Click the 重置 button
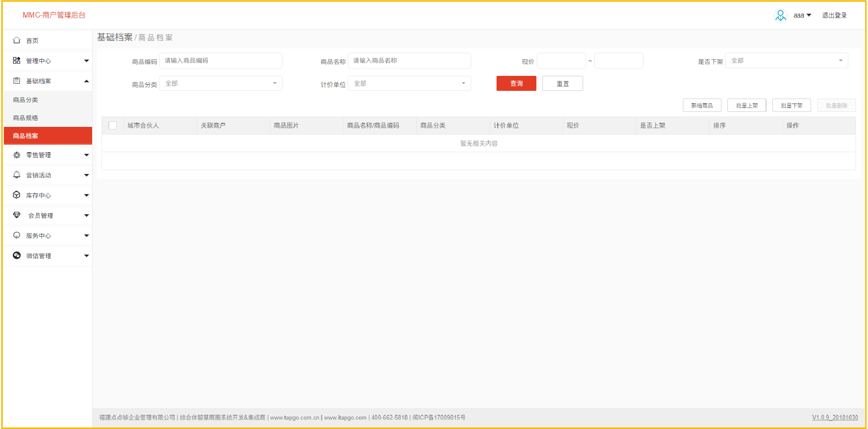The height and width of the screenshot is (429, 868). click(x=563, y=84)
